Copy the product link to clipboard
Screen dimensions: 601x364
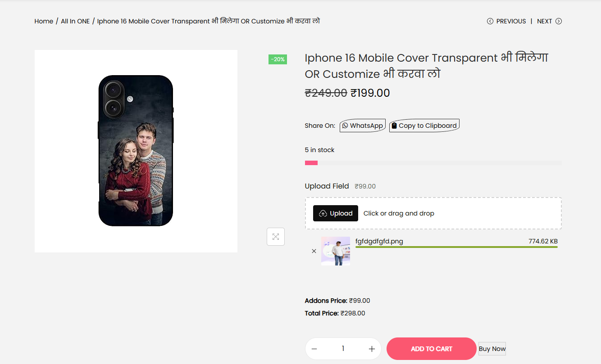(x=424, y=126)
